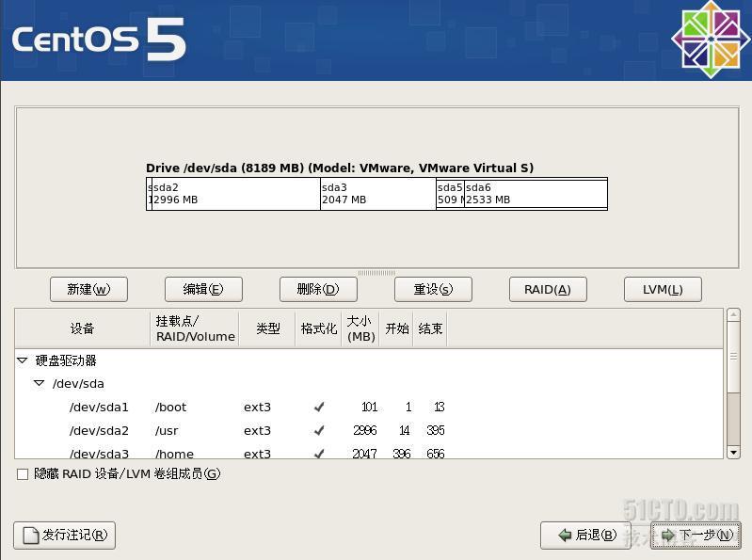Screen dimensions: 752x560
Task: Click the 编辑(E) edit button
Action: (x=203, y=289)
